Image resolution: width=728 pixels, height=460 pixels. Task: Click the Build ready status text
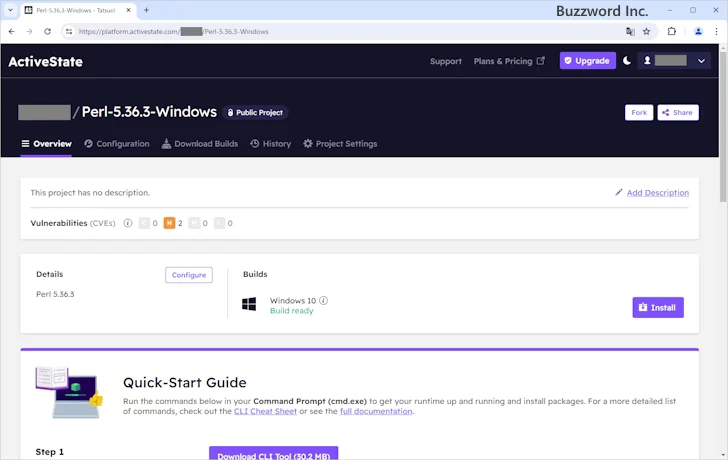pos(292,311)
